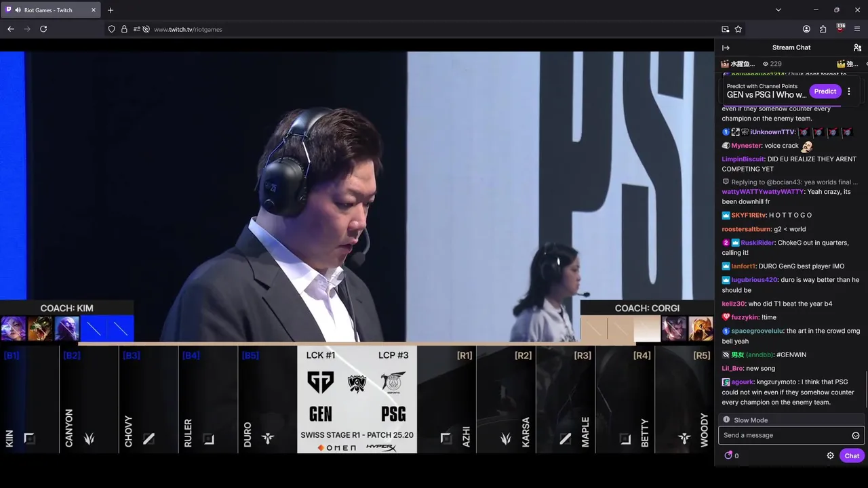Click the Worlds trophy logo between teams
The width and height of the screenshot is (868, 488).
[x=357, y=383]
